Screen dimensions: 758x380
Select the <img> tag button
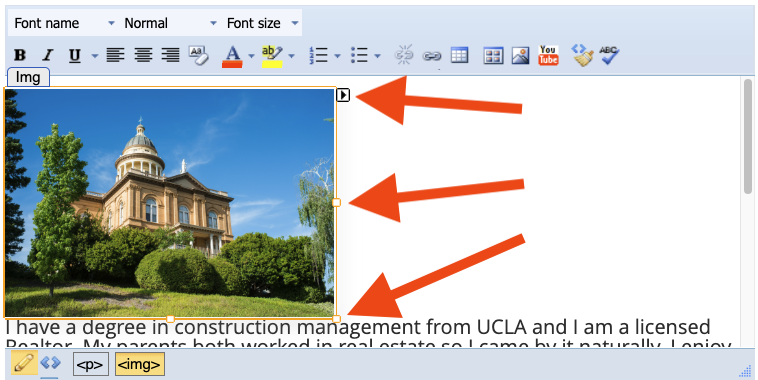point(140,365)
